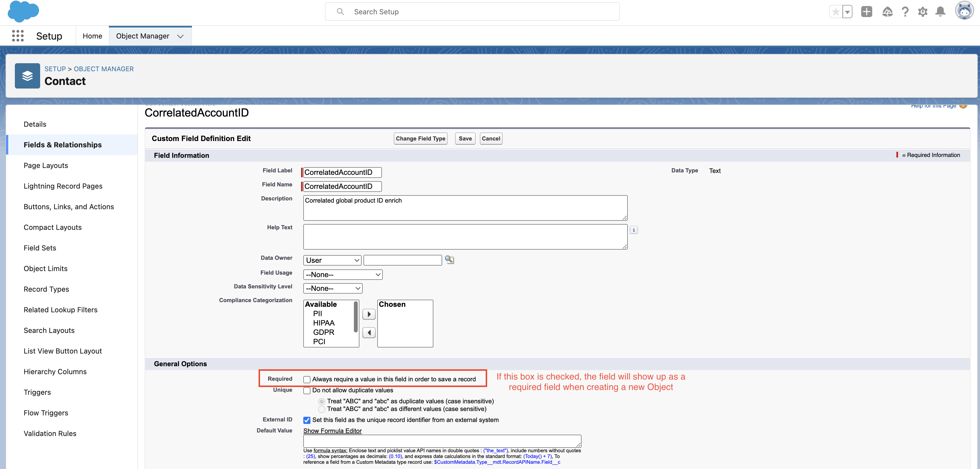Click the Field Name input
980x469 pixels.
click(342, 186)
